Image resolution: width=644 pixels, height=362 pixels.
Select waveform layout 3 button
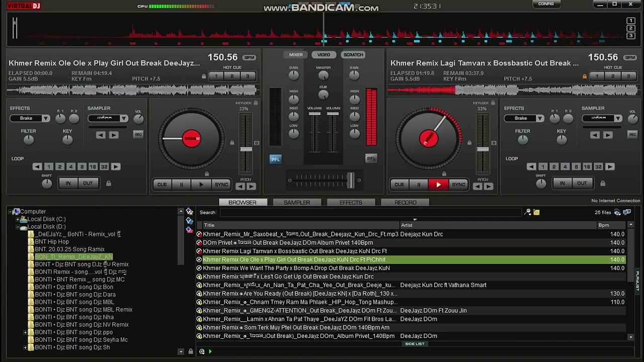630,36
